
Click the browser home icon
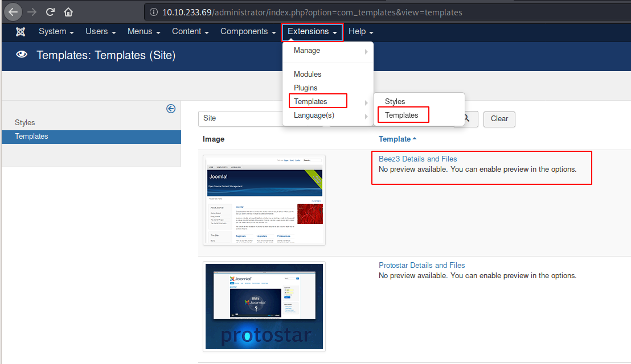pyautogui.click(x=68, y=11)
